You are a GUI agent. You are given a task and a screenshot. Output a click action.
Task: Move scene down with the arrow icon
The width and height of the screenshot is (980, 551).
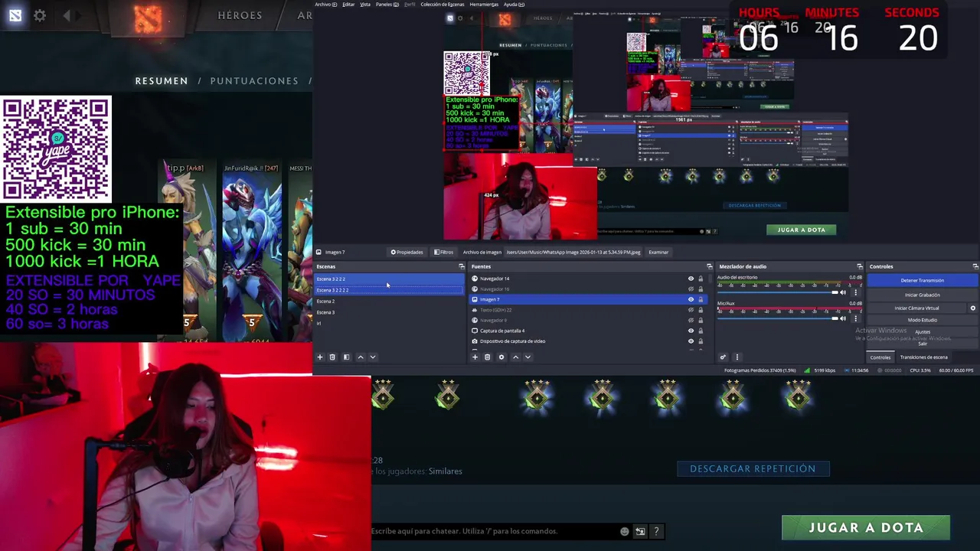pyautogui.click(x=373, y=357)
